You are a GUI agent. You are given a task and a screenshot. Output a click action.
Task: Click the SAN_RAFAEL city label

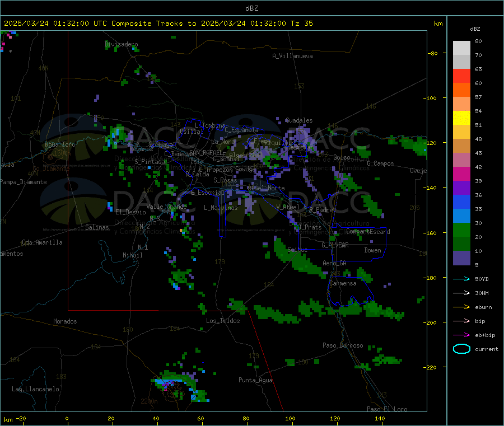click(x=205, y=152)
